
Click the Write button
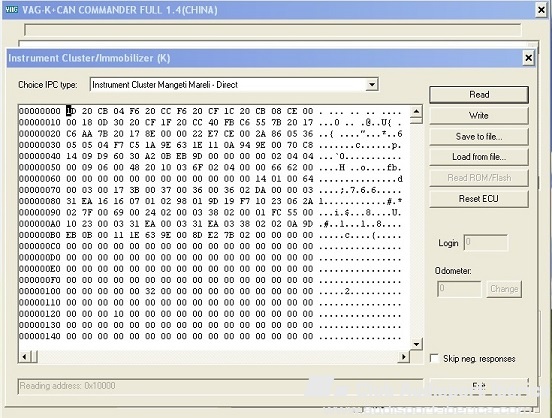479,116
